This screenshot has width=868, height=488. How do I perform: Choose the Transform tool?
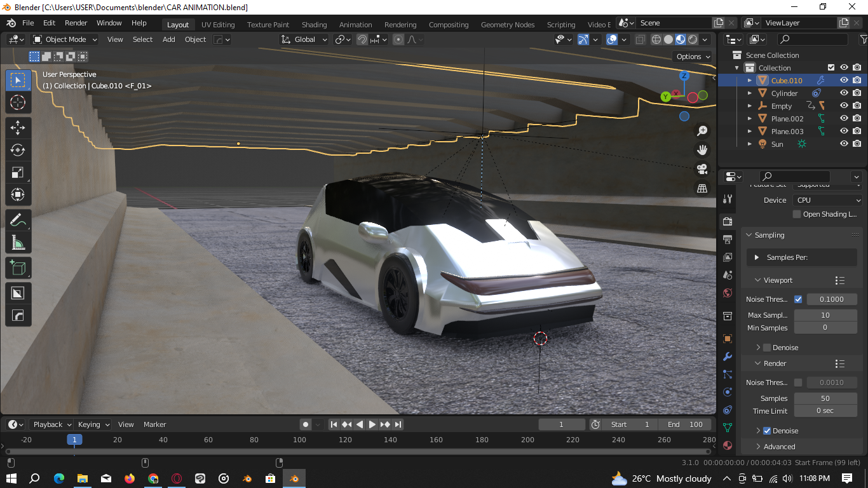click(x=18, y=194)
